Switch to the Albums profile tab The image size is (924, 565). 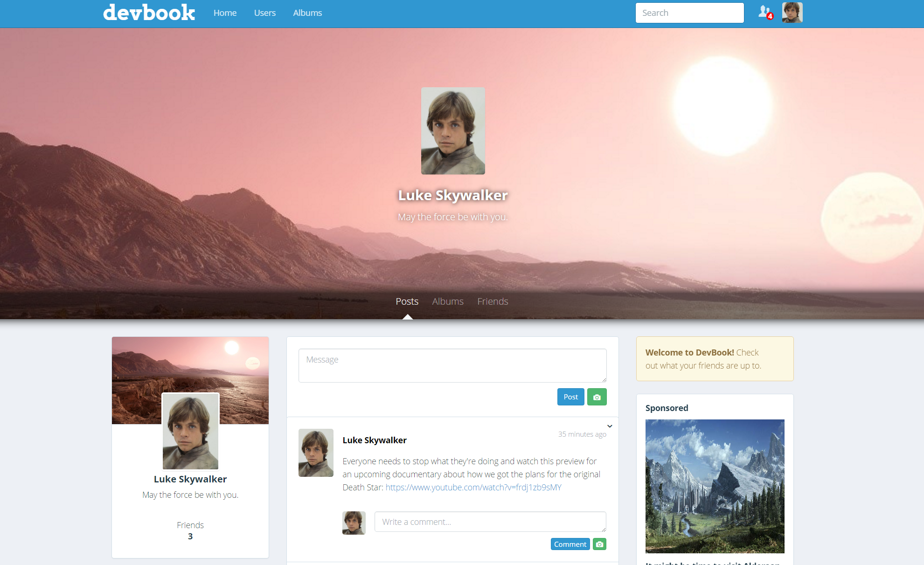[x=447, y=301]
